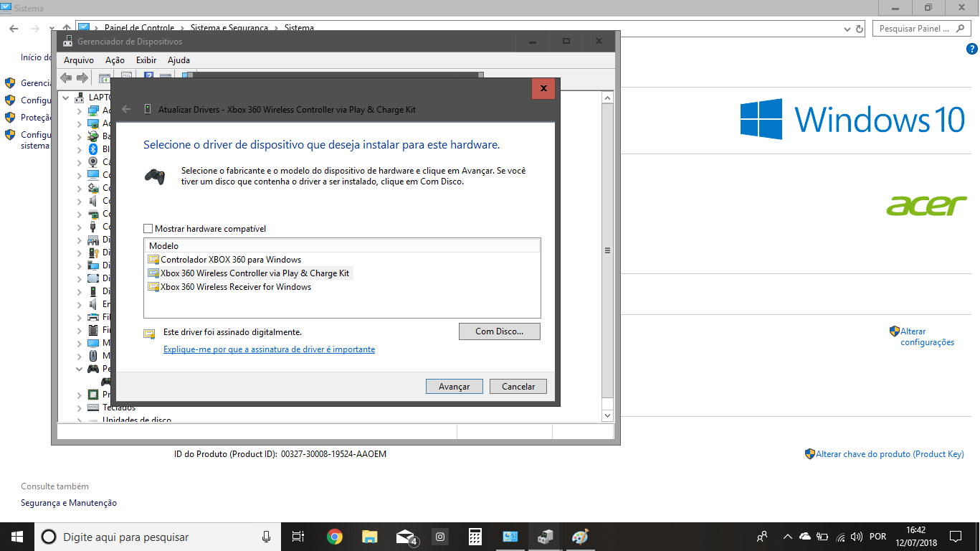980x551 pixels.
Task: Select the mouse device icon in tree
Action: pyautogui.click(x=92, y=356)
